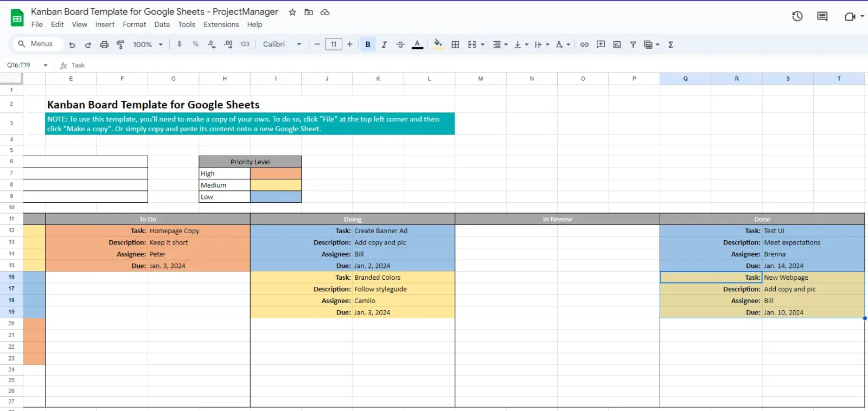Decrease decimal places

[212, 44]
